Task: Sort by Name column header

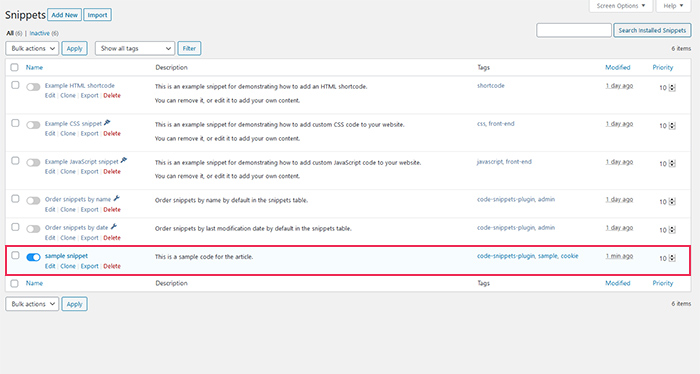Action: tap(34, 67)
